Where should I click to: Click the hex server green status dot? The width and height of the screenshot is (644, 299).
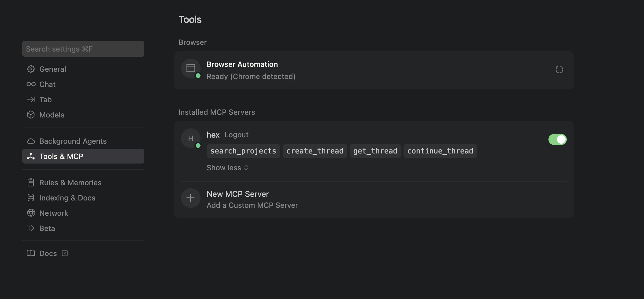(198, 145)
